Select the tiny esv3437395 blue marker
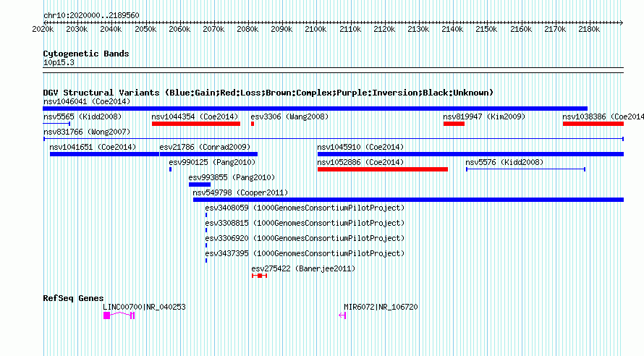 pyautogui.click(x=206, y=260)
